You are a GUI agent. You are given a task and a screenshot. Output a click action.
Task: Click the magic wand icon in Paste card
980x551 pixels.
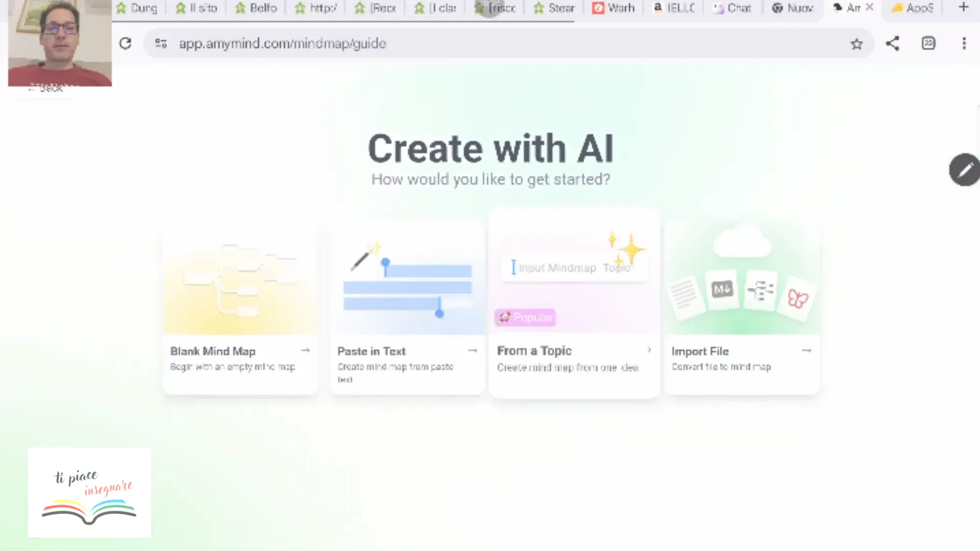pos(365,256)
